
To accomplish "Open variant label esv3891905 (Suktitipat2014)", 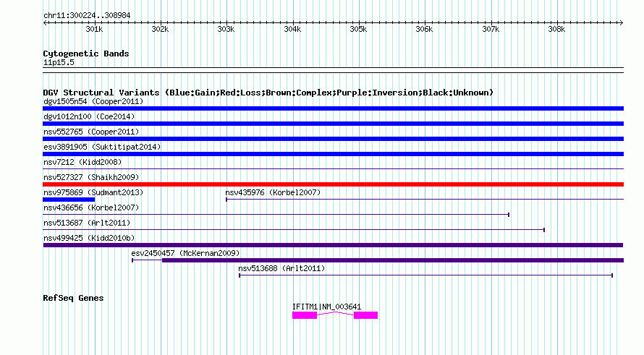I will 102,147.
